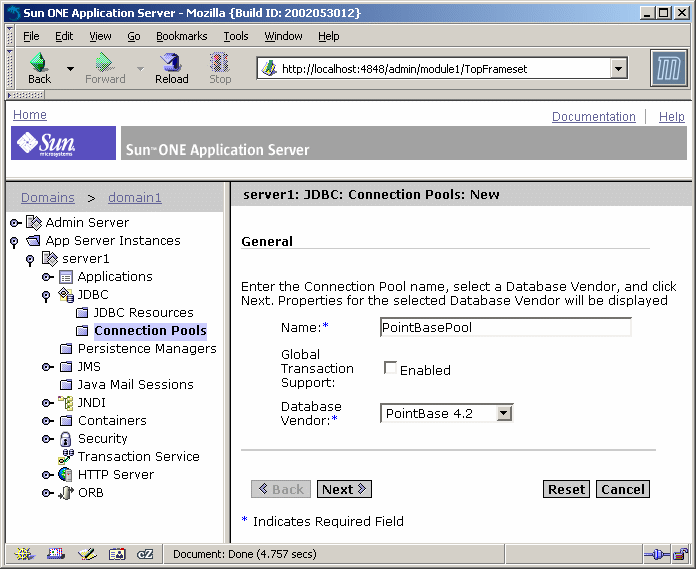Open the Database Vendor dropdown

[x=503, y=413]
